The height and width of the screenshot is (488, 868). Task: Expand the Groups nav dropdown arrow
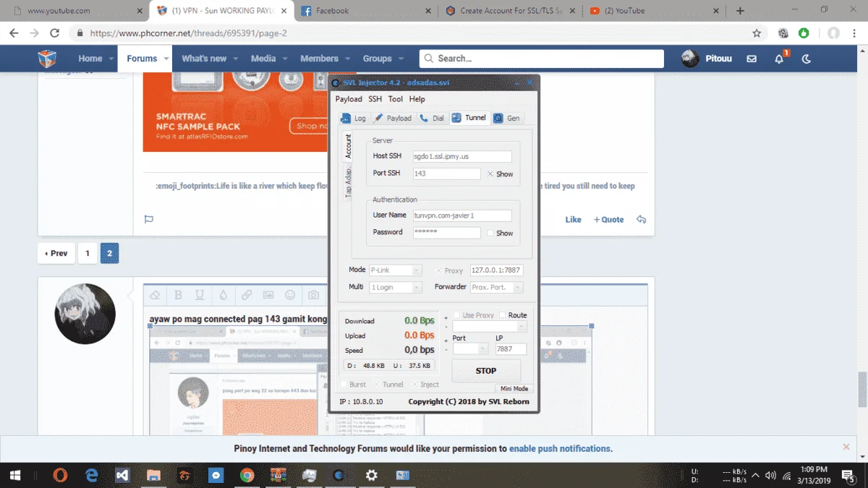coord(400,59)
